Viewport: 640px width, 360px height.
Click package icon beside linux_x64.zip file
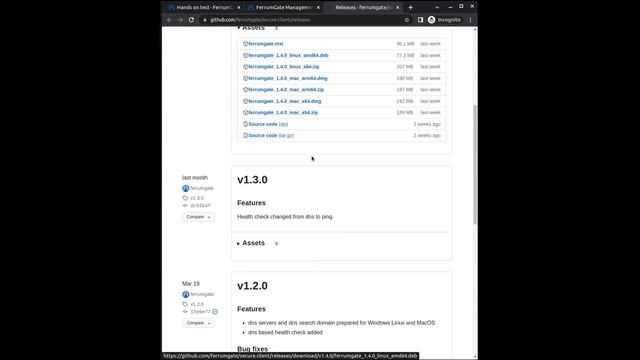click(x=245, y=67)
